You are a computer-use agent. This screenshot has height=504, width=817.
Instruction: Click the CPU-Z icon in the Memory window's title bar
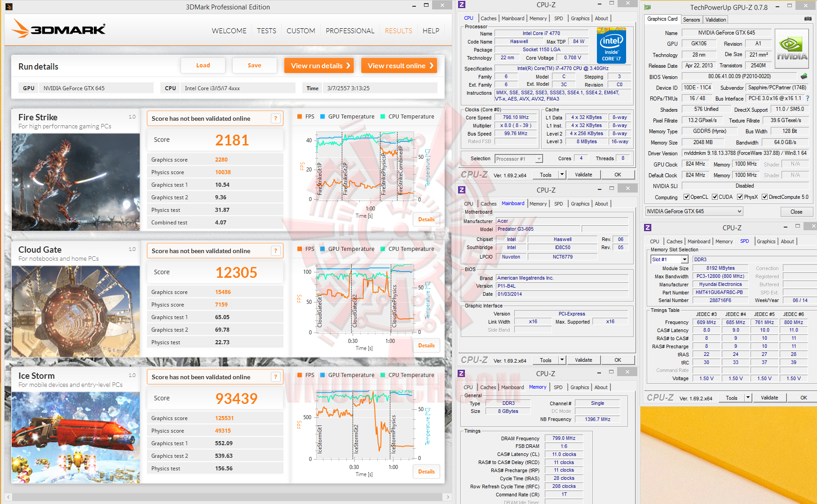tap(461, 373)
